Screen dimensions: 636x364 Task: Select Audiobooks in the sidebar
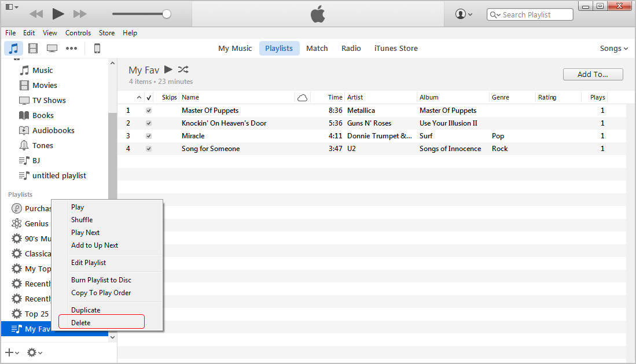click(x=47, y=130)
